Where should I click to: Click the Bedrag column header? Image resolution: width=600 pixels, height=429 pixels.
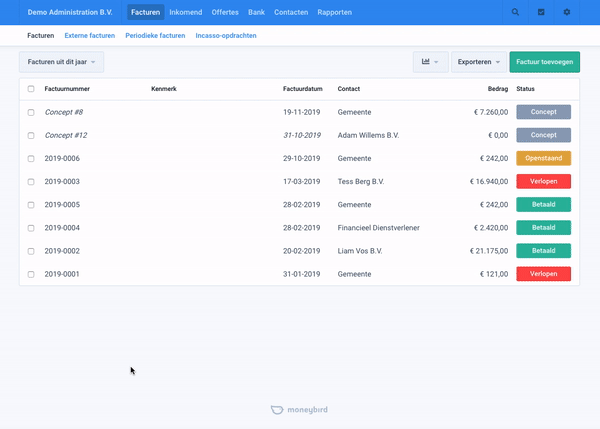click(x=498, y=89)
